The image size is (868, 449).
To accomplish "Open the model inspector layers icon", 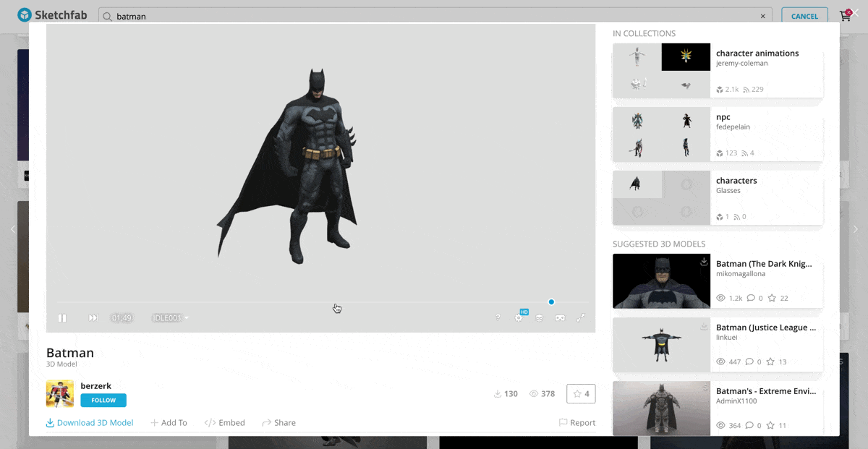I will pos(539,318).
